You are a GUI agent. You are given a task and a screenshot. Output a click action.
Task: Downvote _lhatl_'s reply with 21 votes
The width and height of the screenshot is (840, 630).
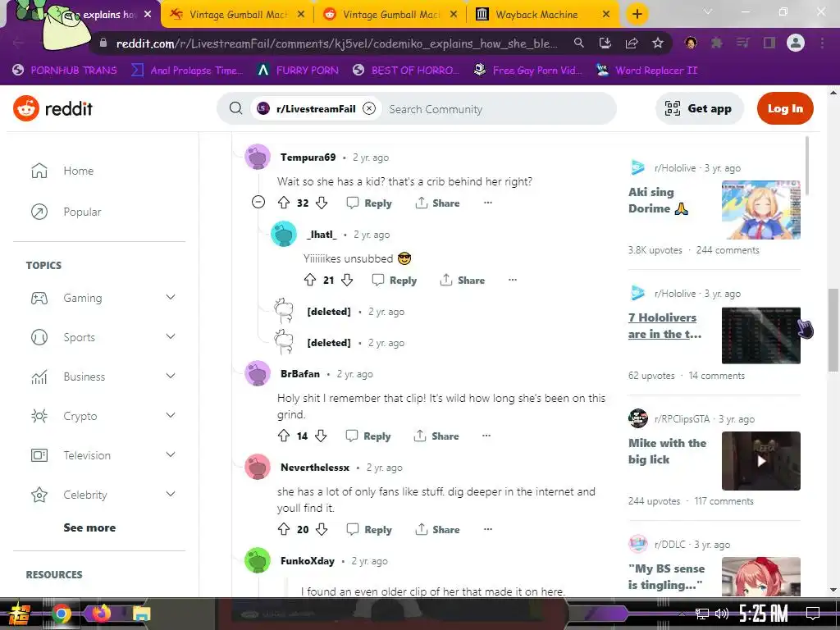coord(347,280)
